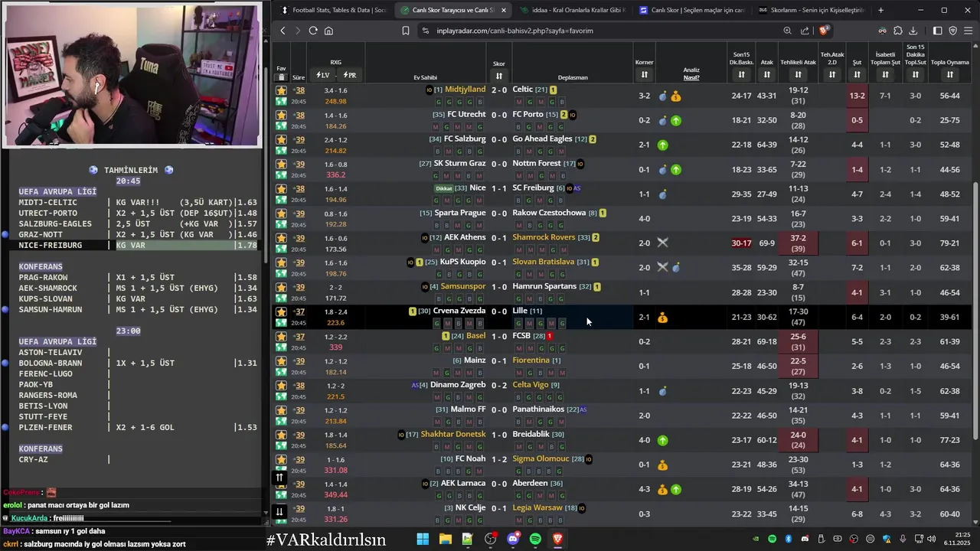Toggle favorite star for Midtjylland match
The width and height of the screenshot is (980, 551).
pyautogui.click(x=282, y=90)
